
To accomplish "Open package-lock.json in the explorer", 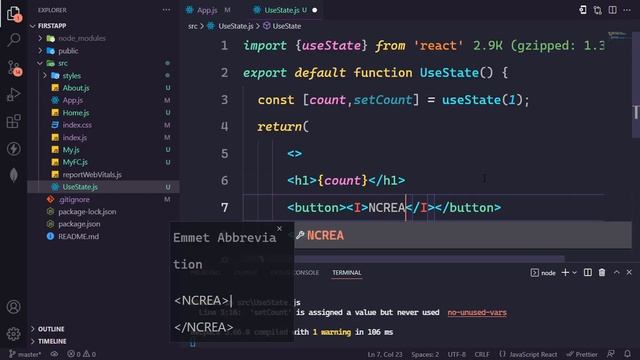I will 87,211.
